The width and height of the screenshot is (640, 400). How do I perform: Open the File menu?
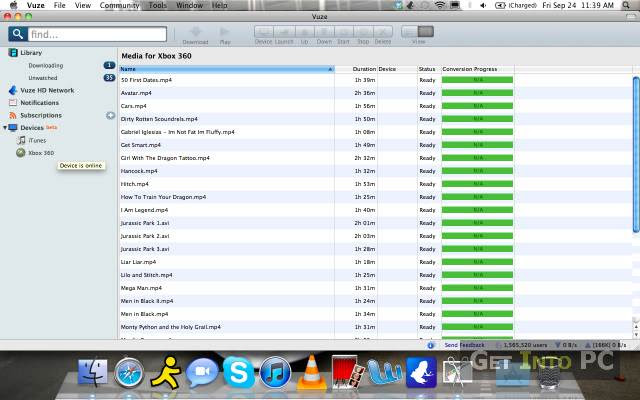60,5
